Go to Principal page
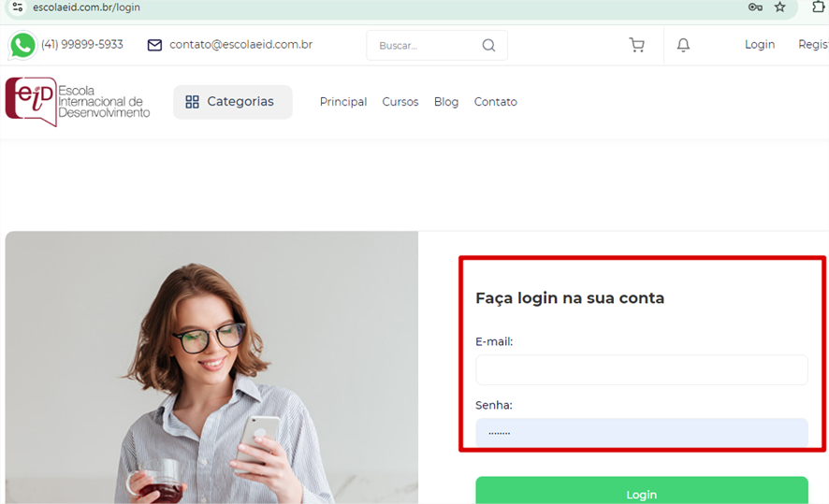This screenshot has height=504, width=829. point(343,102)
